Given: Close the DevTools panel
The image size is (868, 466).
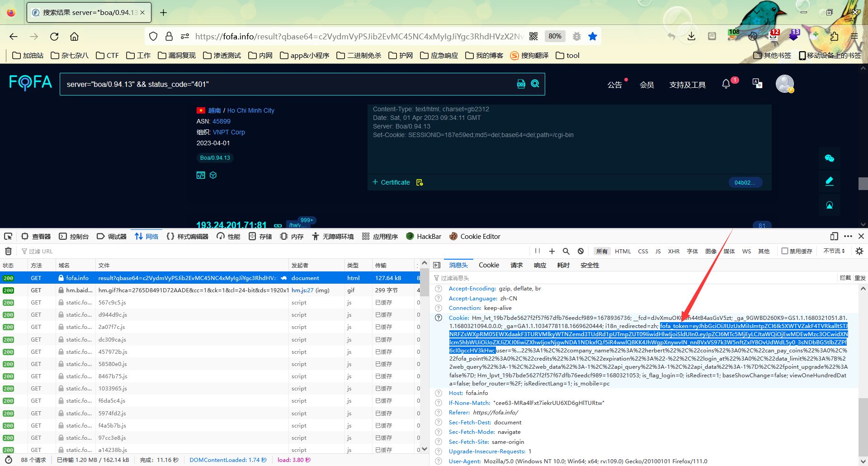Looking at the screenshot, I should [861, 236].
